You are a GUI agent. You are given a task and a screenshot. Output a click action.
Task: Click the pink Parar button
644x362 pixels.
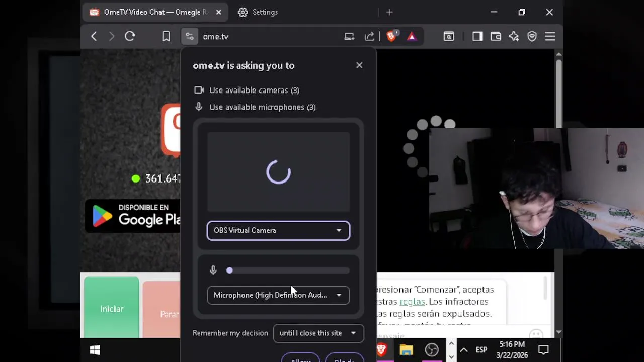click(x=162, y=310)
